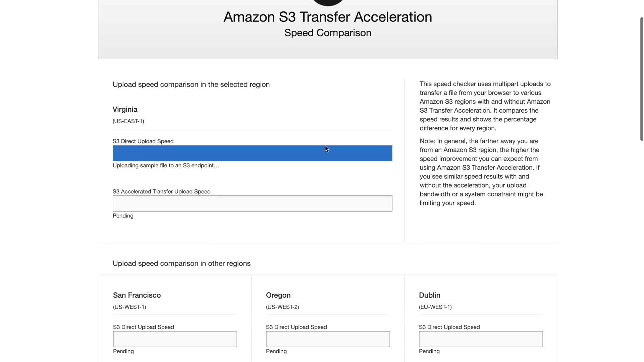The width and height of the screenshot is (644, 362).
Task: Click the 'Uploading sample file to an S3 endpoint' status
Action: (x=166, y=165)
